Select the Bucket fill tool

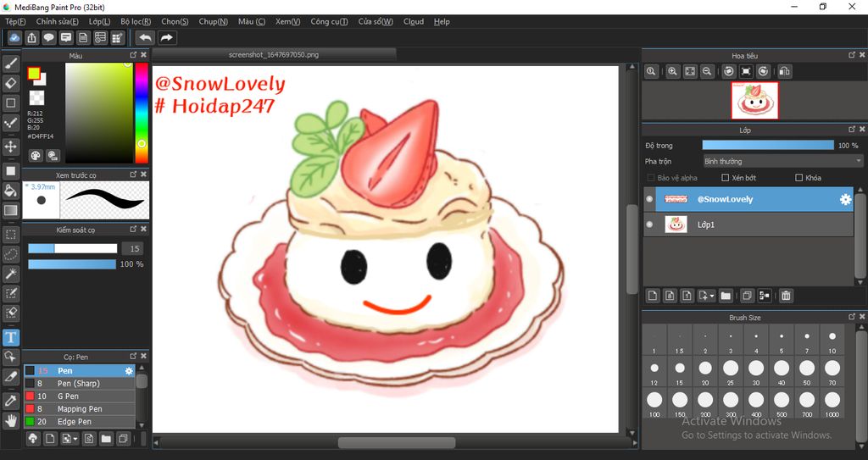10,191
